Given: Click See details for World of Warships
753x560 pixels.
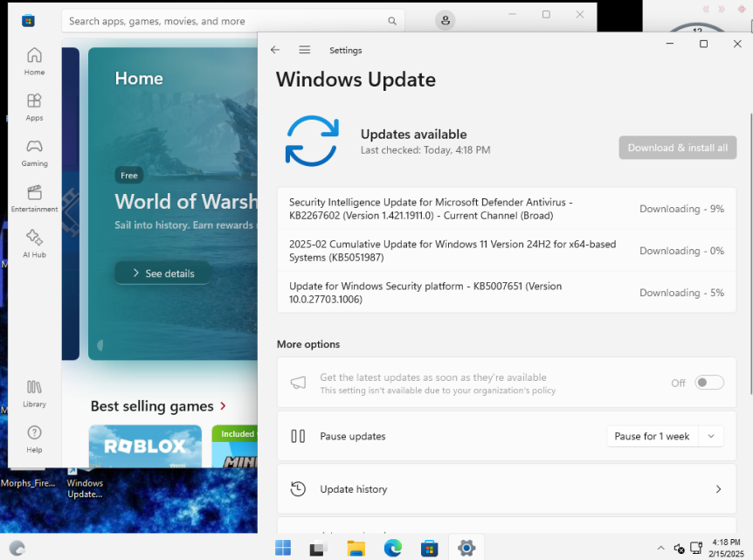Looking at the screenshot, I should (162, 273).
